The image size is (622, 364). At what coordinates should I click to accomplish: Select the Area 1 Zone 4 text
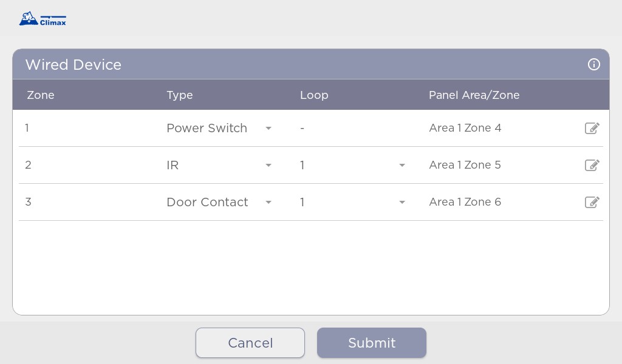(465, 128)
